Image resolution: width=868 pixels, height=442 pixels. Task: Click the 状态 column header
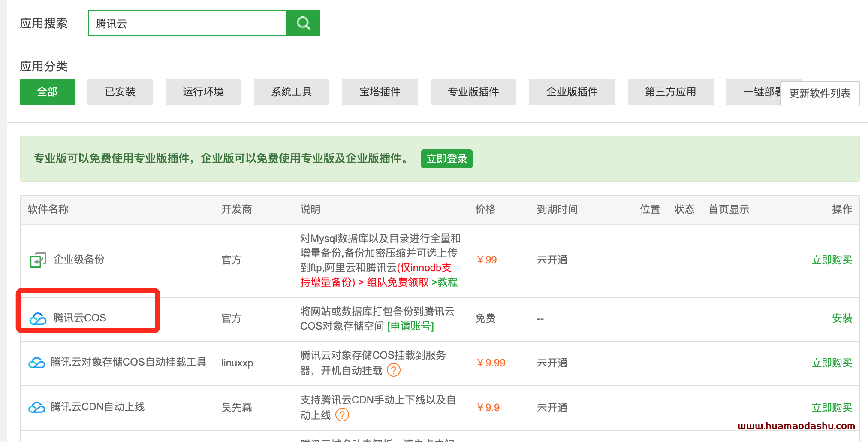coord(684,209)
